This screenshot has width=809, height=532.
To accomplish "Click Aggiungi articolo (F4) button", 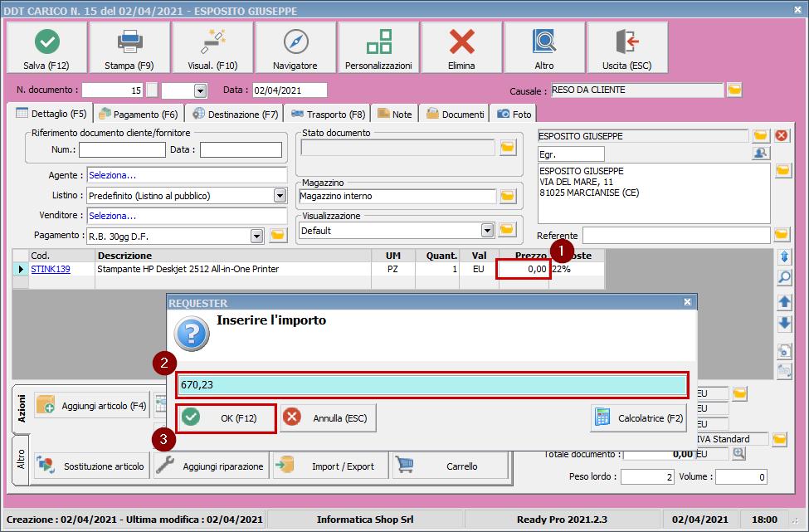I will coord(92,406).
